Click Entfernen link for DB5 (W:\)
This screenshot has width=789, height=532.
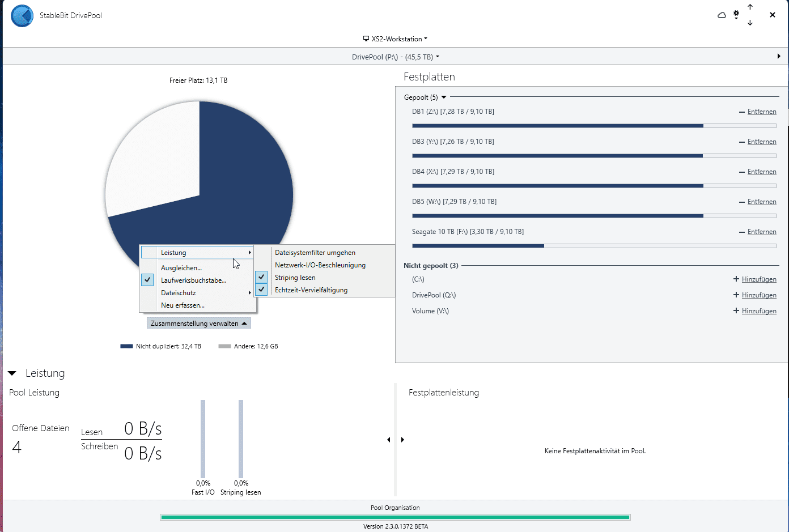pyautogui.click(x=762, y=202)
